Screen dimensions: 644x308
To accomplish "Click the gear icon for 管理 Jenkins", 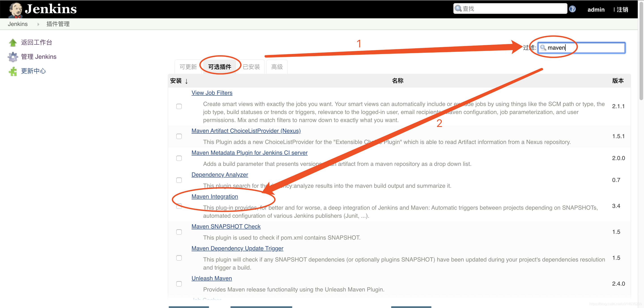I will pos(13,57).
